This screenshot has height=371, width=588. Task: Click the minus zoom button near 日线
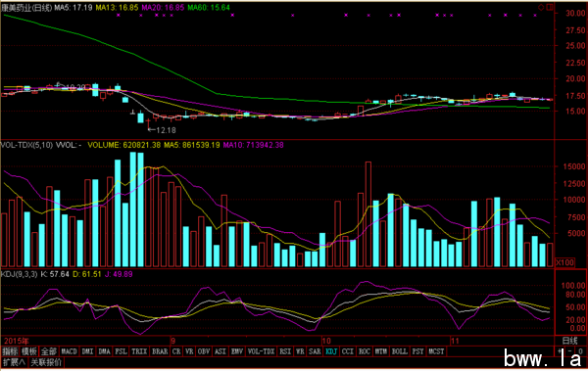click(570, 351)
